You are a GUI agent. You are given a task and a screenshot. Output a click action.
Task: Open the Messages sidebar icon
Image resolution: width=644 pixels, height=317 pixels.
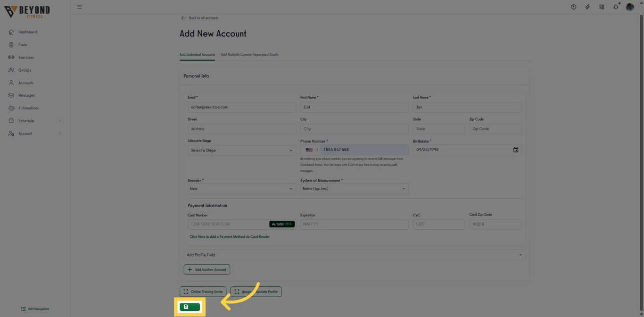coord(10,95)
